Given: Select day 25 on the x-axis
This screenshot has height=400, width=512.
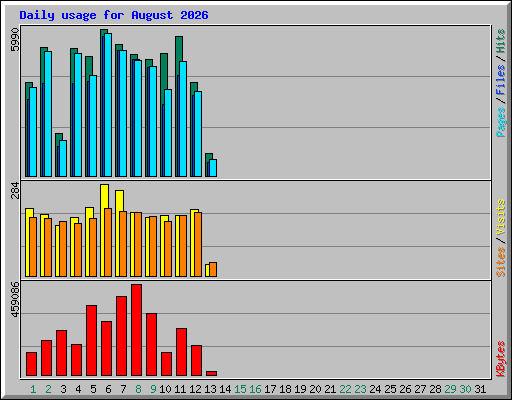Looking at the screenshot, I should point(390,389).
